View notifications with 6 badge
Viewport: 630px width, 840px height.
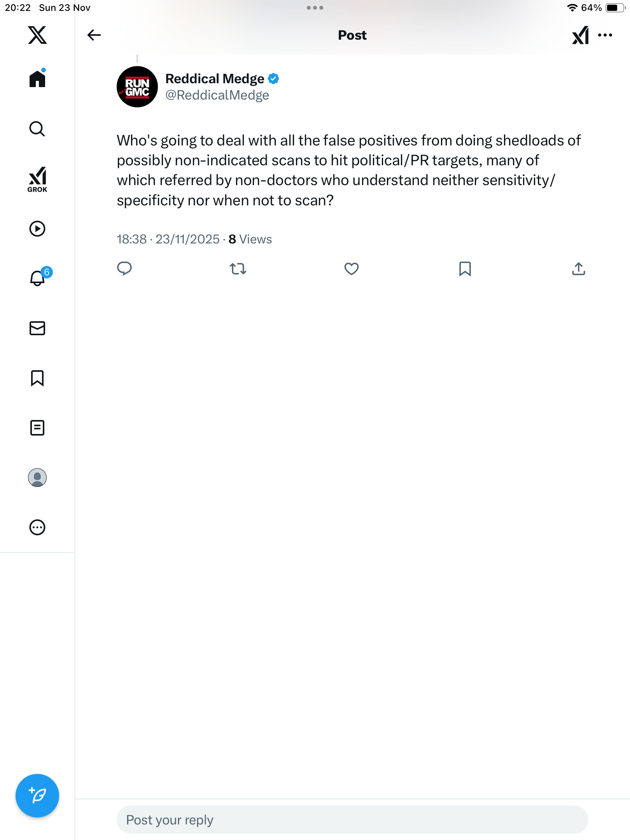(38, 278)
